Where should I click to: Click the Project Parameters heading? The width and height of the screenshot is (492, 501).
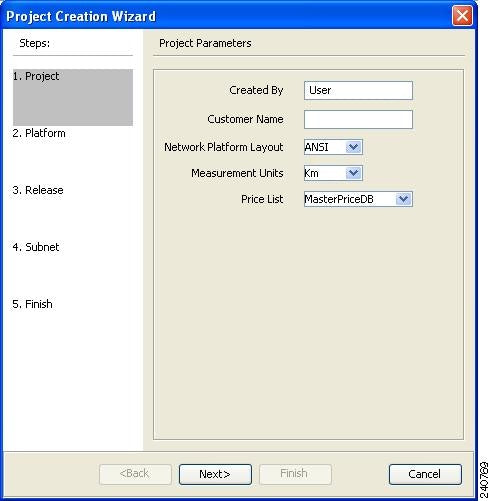tap(205, 43)
